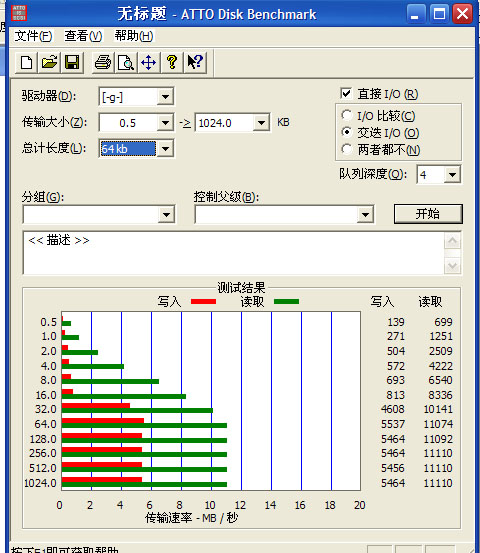Click the context help arrow-question icon

[x=195, y=63]
